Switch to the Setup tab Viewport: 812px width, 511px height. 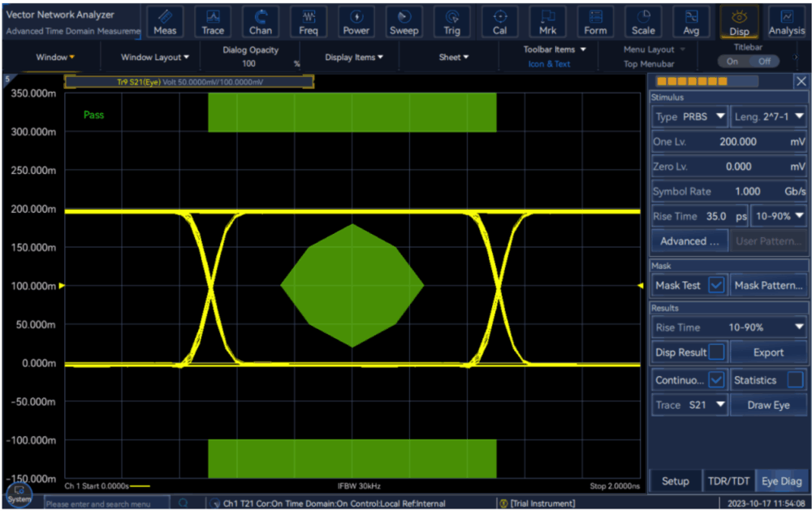675,481
